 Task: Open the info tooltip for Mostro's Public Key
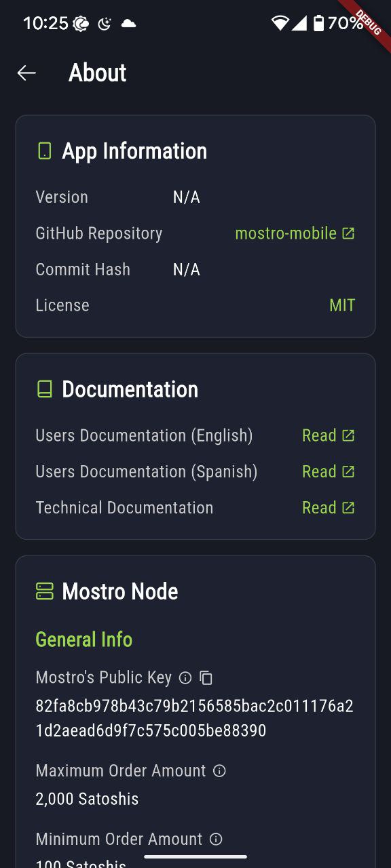(185, 677)
